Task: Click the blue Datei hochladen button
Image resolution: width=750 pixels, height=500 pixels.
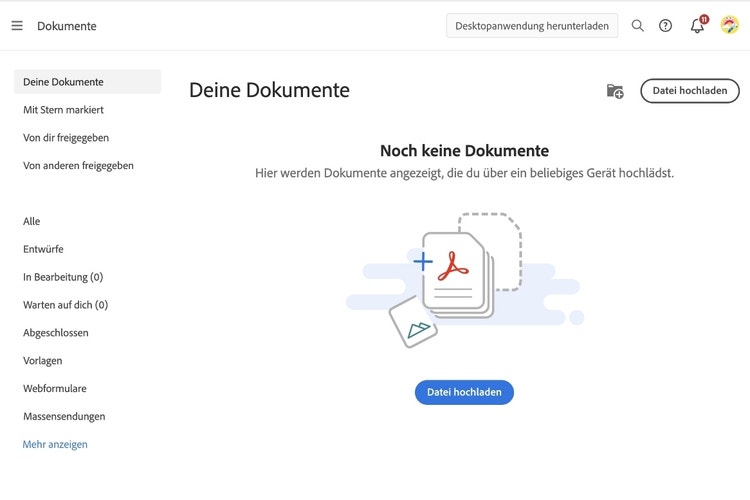Action: (x=464, y=392)
